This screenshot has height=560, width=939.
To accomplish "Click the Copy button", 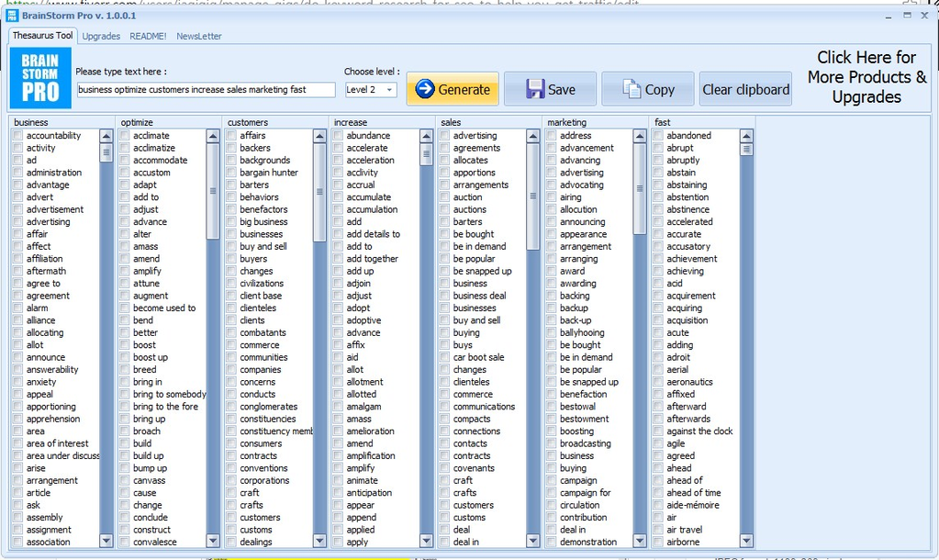I will [647, 89].
